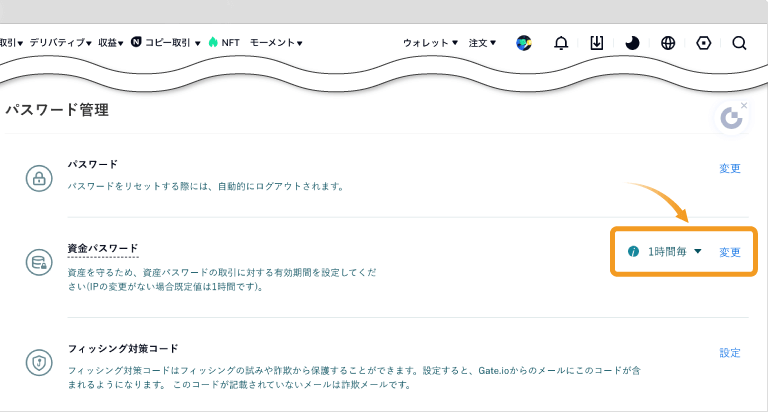This screenshot has width=768, height=412.
Task: Click 変更 for パスワード
Action: 730,169
